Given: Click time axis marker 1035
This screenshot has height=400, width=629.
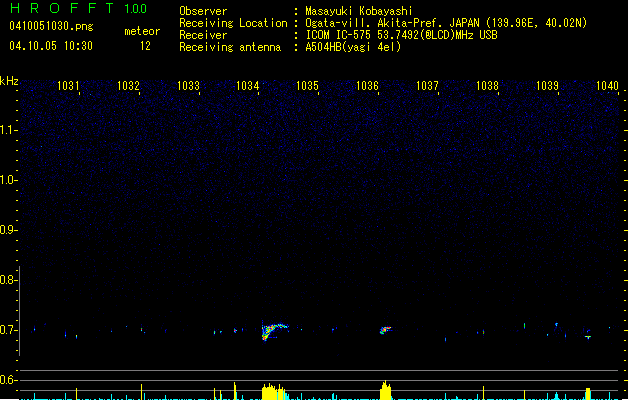Looking at the screenshot, I should pos(307,86).
